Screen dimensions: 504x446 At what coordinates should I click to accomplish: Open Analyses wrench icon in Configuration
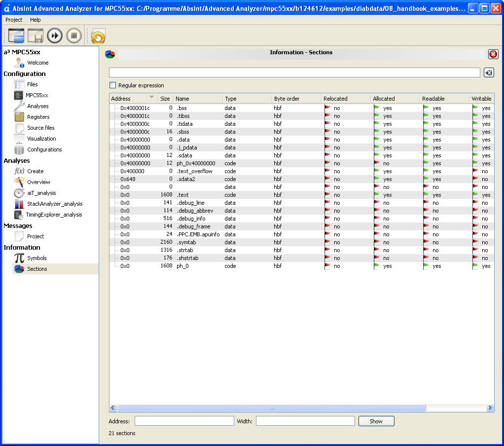[19, 106]
